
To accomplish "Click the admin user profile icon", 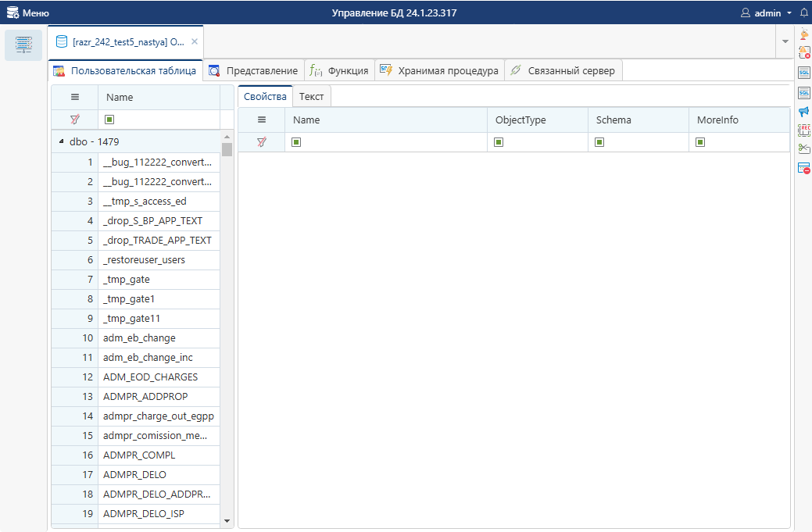I will click(x=746, y=12).
